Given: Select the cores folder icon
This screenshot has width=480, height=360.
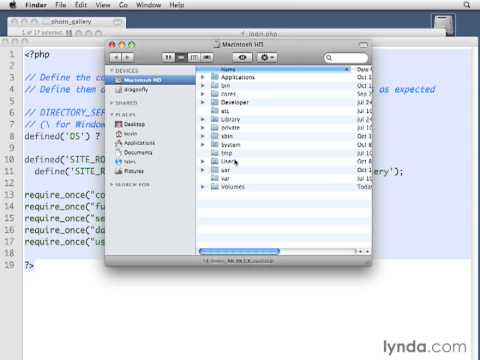Looking at the screenshot, I should [x=215, y=94].
